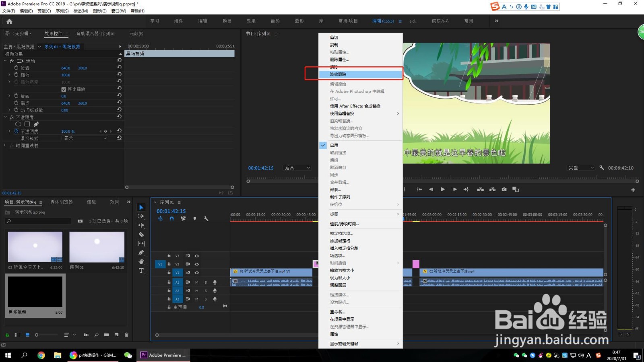Solo audio track A2

[x=206, y=291]
